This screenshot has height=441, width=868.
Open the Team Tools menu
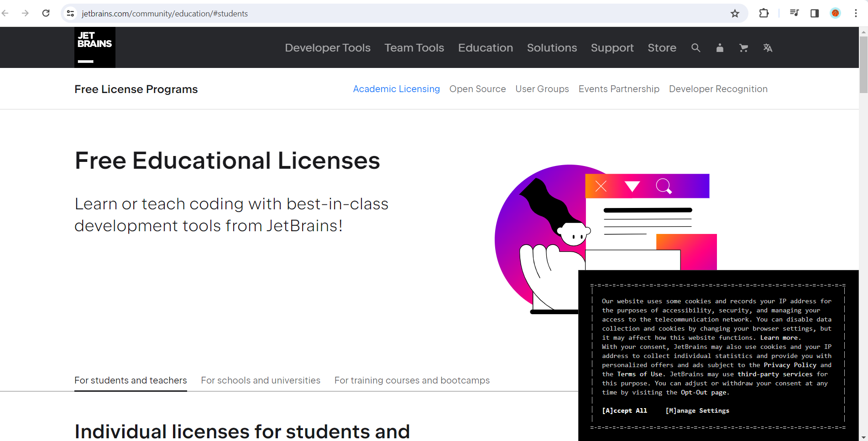point(414,48)
